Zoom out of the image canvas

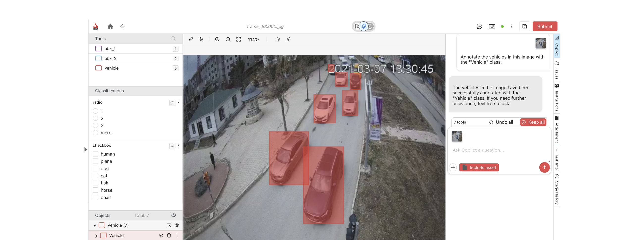click(228, 39)
